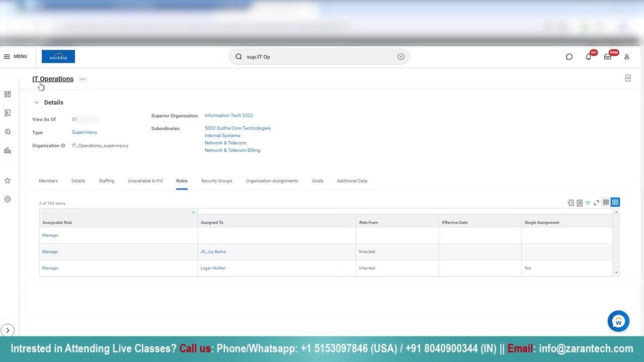Open the Goals tab
The width and height of the screenshot is (644, 362).
317,181
